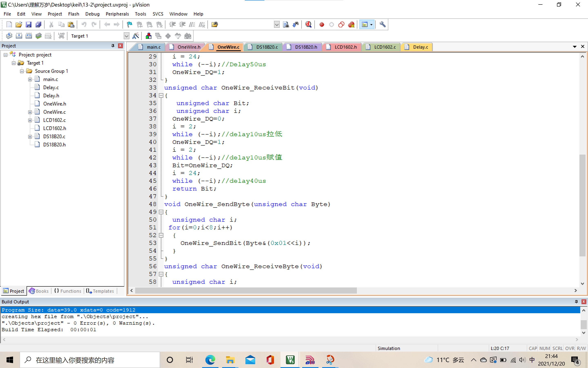588x368 pixels.
Task: Click the Batch Build layered icon
Action: [x=38, y=36]
